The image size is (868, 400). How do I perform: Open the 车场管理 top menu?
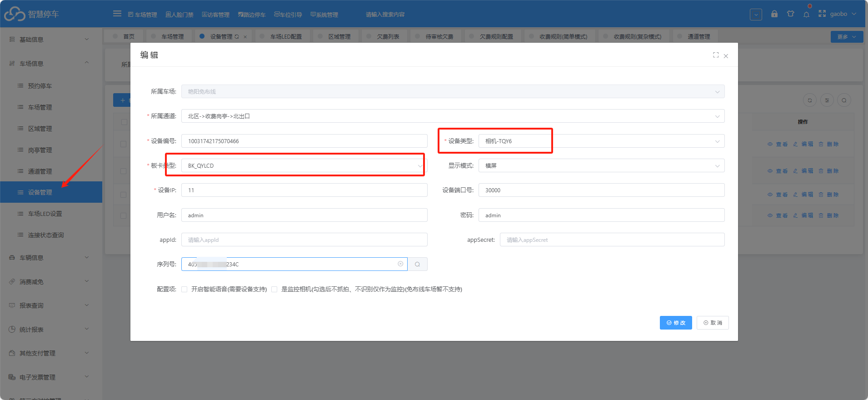(x=142, y=15)
